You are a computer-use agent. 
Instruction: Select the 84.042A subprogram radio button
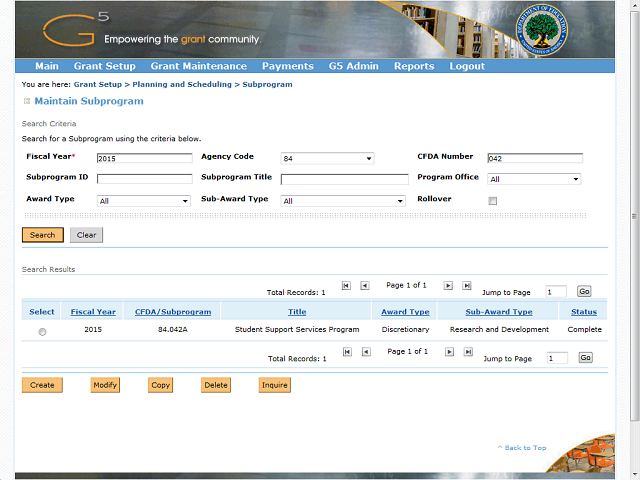42,332
